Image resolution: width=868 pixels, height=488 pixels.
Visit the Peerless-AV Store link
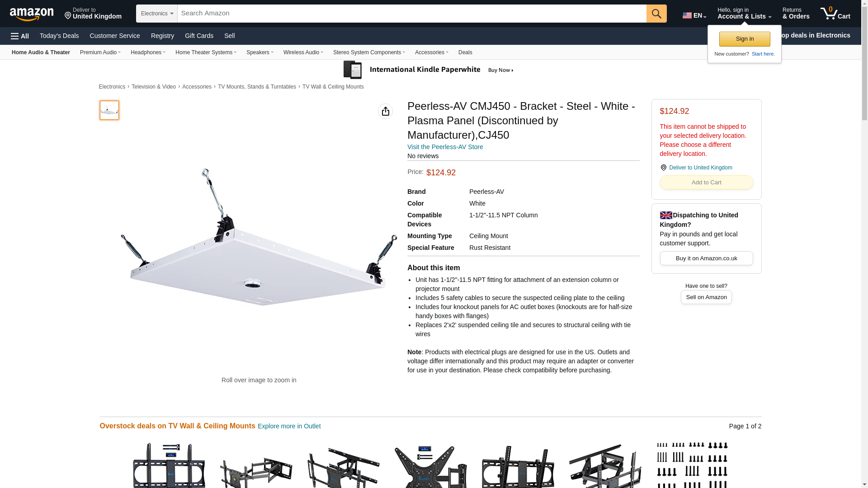pyautogui.click(x=445, y=147)
